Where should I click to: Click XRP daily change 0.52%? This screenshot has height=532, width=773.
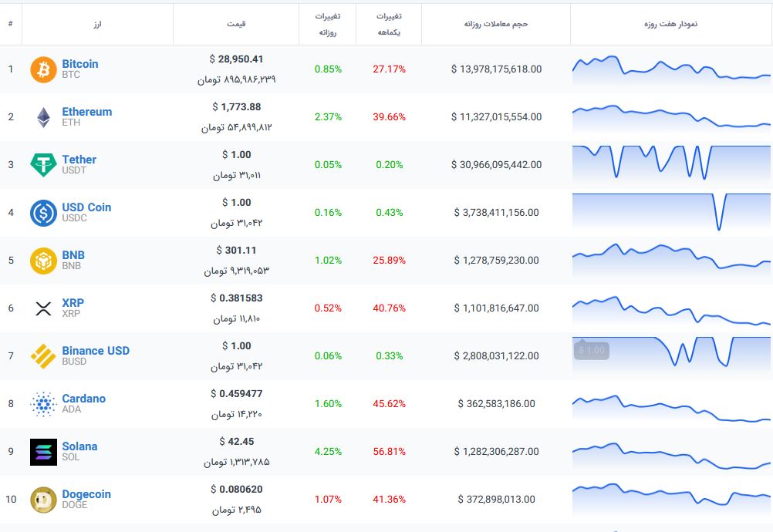coord(328,308)
